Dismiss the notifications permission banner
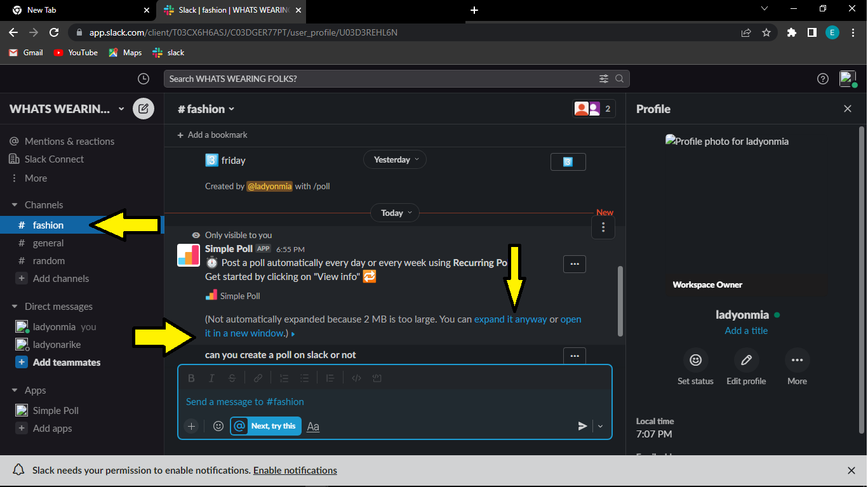 click(x=851, y=470)
